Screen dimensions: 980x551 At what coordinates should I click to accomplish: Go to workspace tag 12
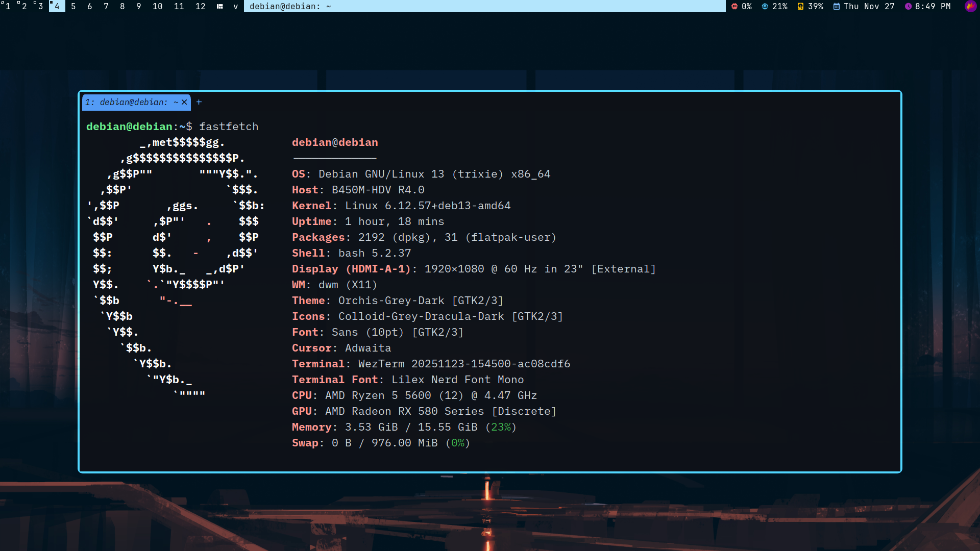pos(200,6)
